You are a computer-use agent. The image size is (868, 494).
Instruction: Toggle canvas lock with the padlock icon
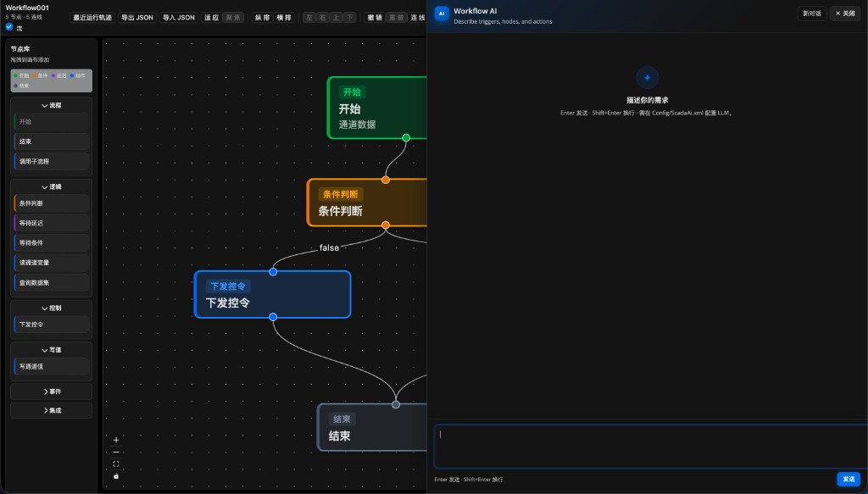pos(115,476)
